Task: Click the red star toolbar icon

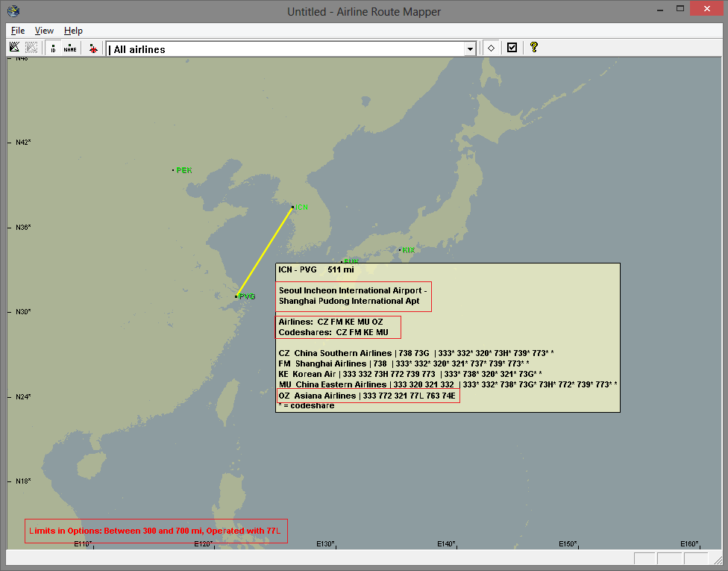Action: (x=93, y=48)
